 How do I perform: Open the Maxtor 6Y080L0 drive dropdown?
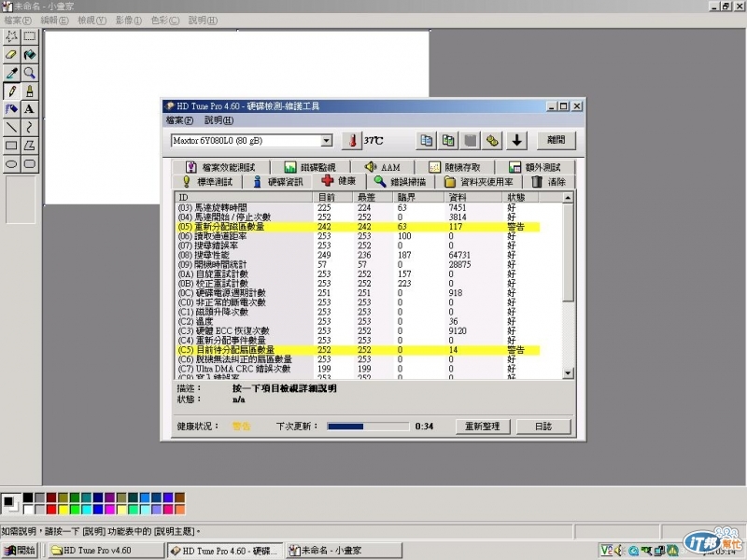tap(326, 141)
